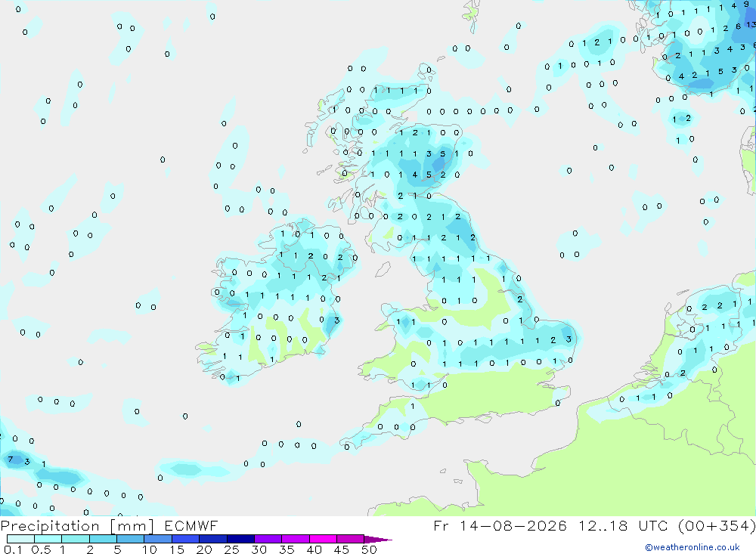Click the '20' legend scale label
This screenshot has height=554, width=756.
click(x=204, y=549)
